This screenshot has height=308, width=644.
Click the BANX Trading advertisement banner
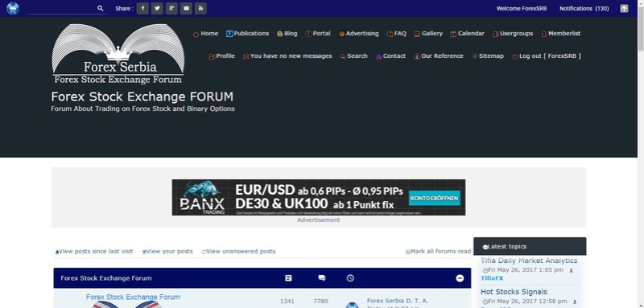tap(319, 197)
